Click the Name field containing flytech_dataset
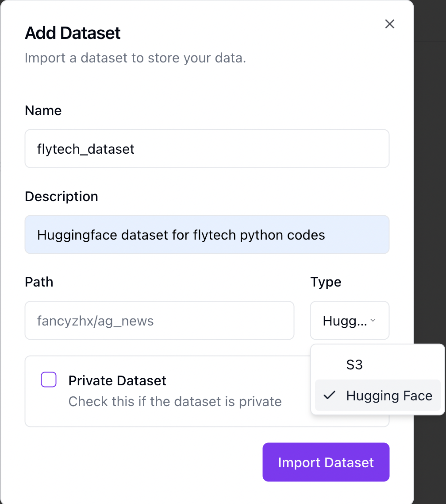The image size is (446, 504). click(207, 149)
